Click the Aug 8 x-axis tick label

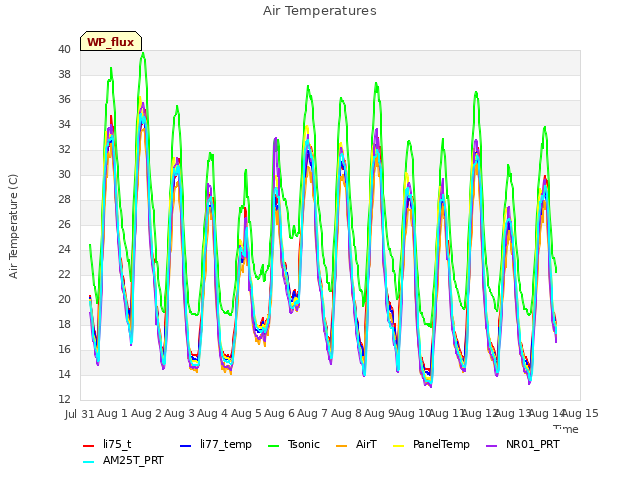347,413
